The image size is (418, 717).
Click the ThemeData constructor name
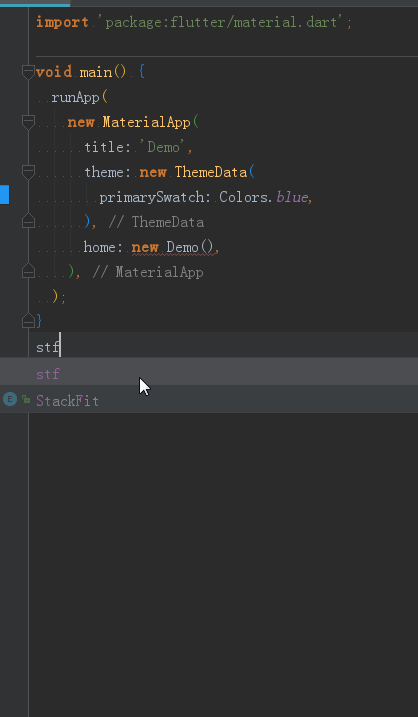211,172
